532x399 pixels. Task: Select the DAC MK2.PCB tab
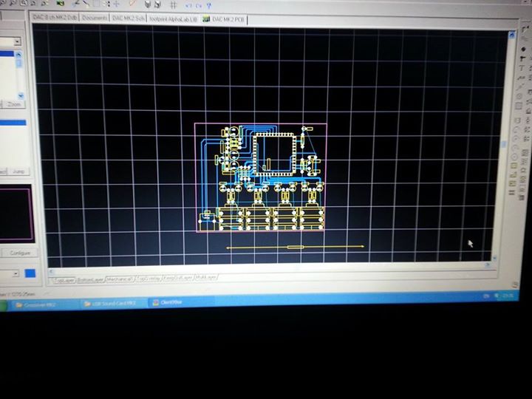[x=225, y=20]
